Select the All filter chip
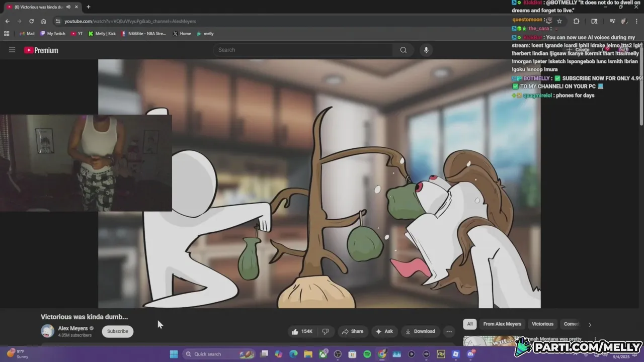This screenshot has height=362, width=644. pos(469,324)
